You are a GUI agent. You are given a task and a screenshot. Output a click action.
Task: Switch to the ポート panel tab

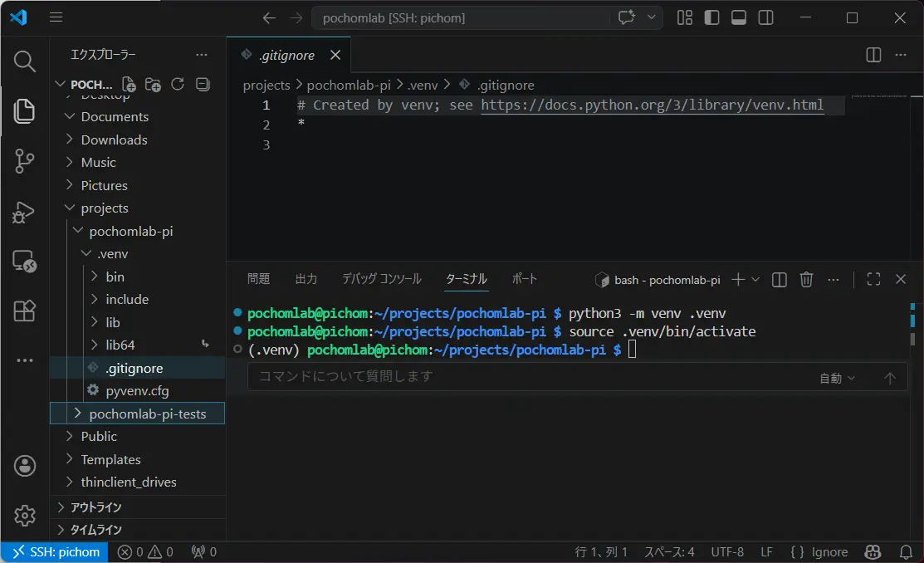pyautogui.click(x=525, y=278)
